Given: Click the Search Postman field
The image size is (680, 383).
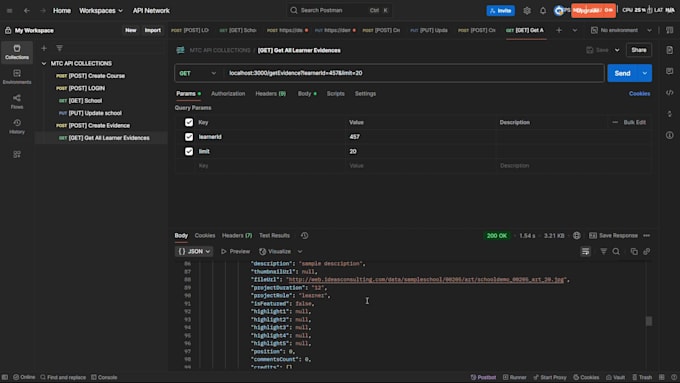Looking at the screenshot, I should 339,10.
